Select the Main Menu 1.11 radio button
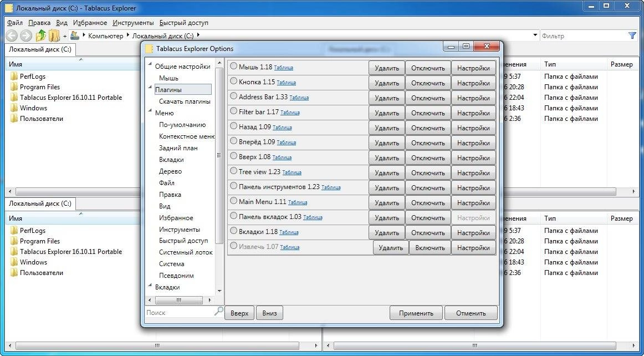This screenshot has width=644, height=356. coord(234,201)
